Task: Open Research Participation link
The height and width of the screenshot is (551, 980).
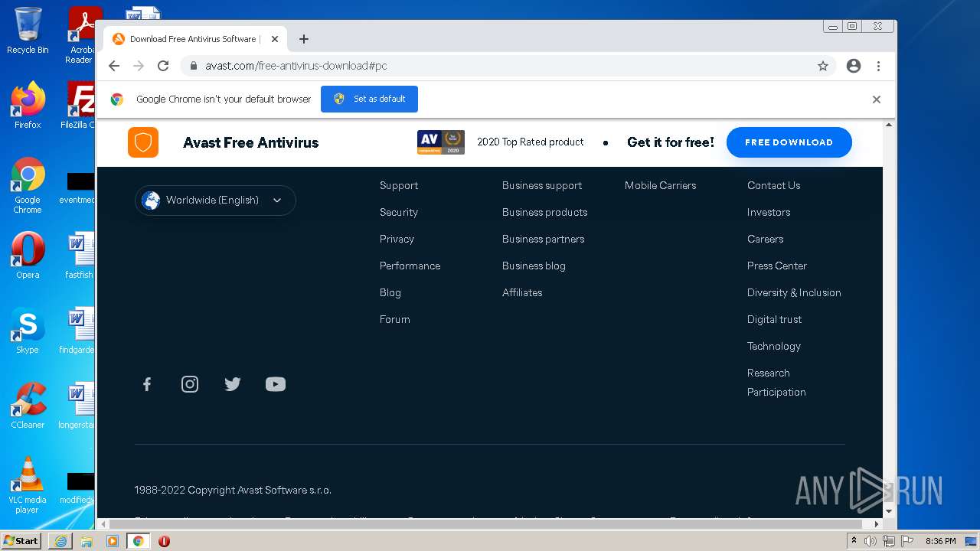Action: (x=776, y=382)
